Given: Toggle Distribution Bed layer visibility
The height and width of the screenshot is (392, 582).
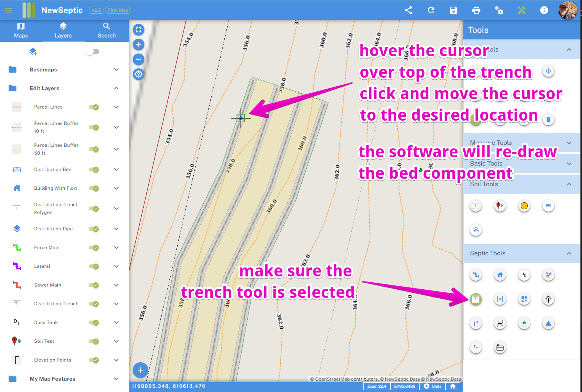Looking at the screenshot, I should coord(94,169).
